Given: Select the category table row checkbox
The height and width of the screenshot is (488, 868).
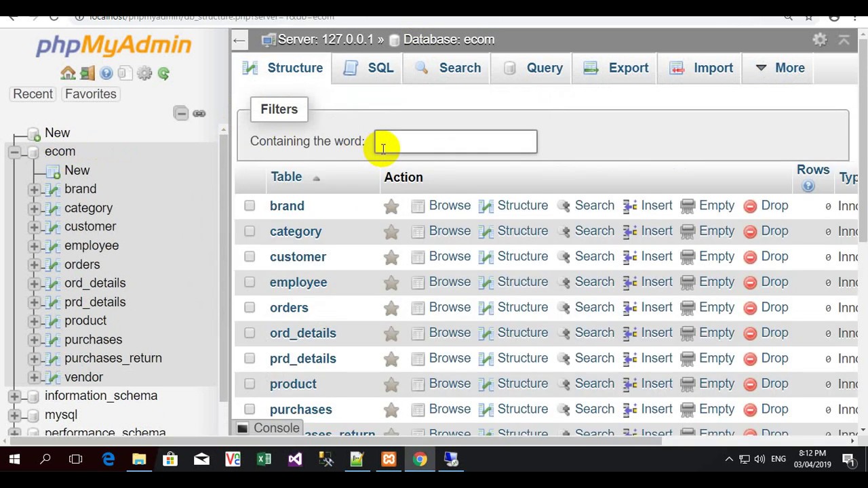Looking at the screenshot, I should pos(249,231).
